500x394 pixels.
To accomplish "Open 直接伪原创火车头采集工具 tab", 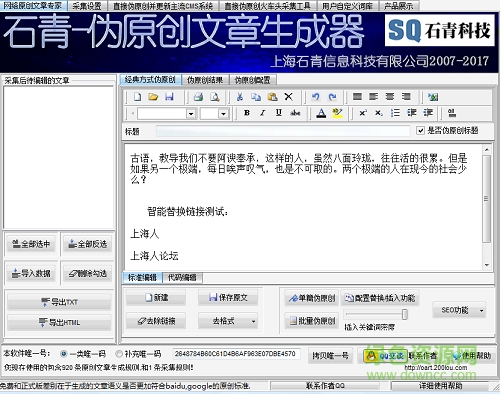I will (267, 6).
